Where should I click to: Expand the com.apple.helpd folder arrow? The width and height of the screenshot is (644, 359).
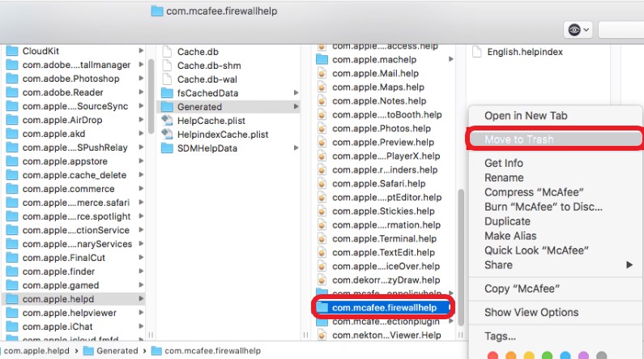(141, 298)
